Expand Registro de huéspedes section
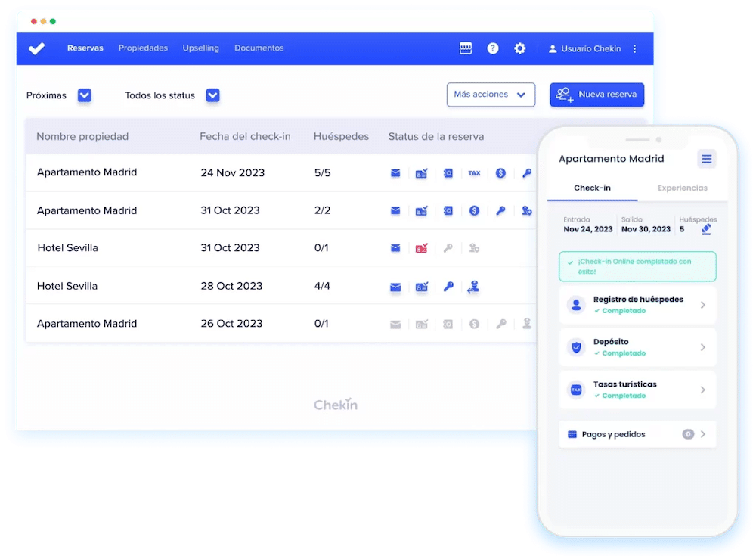Image resolution: width=756 pixels, height=556 pixels. click(637, 305)
